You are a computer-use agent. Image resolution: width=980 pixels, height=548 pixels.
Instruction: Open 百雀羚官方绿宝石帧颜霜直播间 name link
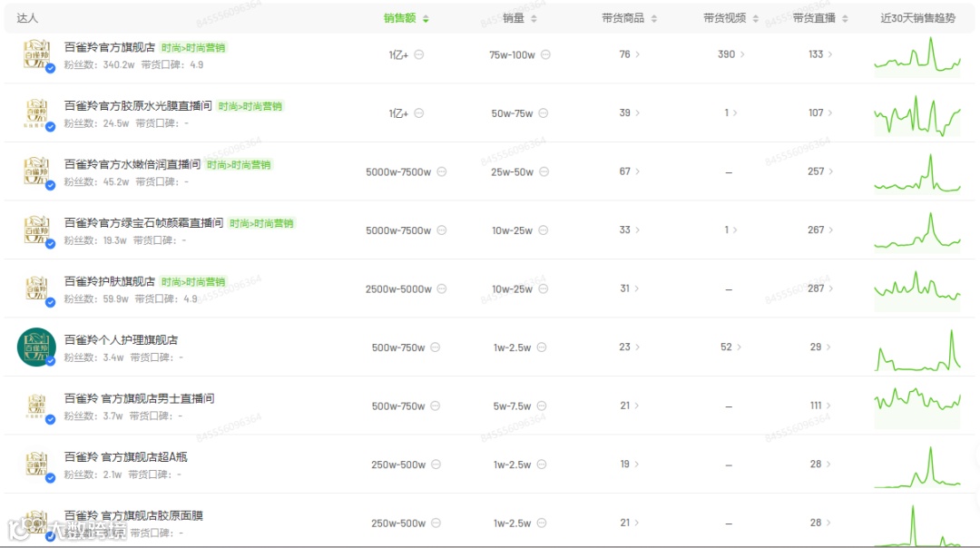[143, 222]
